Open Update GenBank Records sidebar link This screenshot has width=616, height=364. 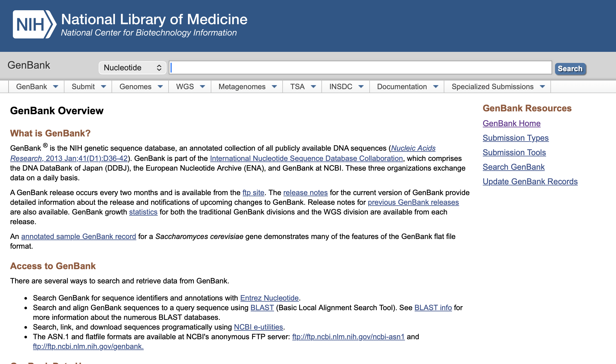530,181
